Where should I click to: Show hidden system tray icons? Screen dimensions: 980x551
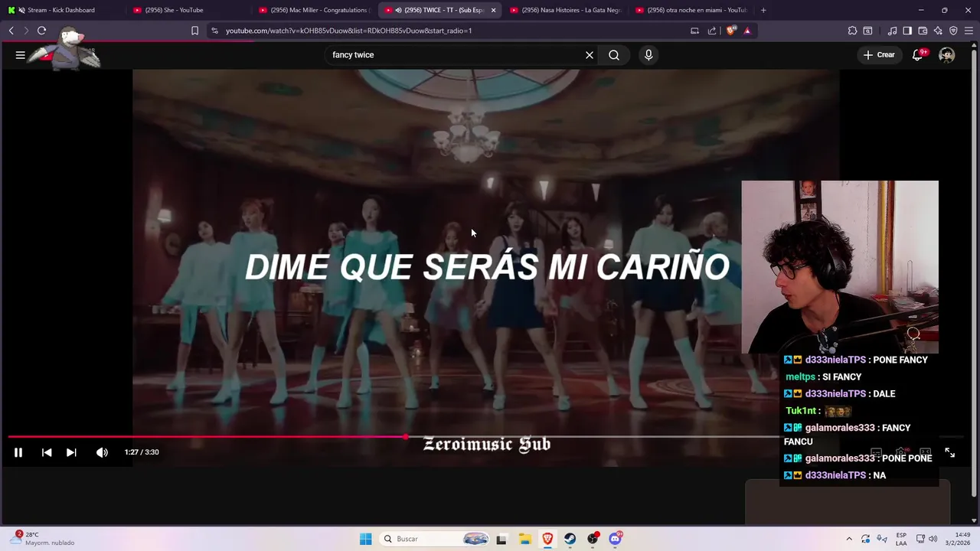coord(848,539)
